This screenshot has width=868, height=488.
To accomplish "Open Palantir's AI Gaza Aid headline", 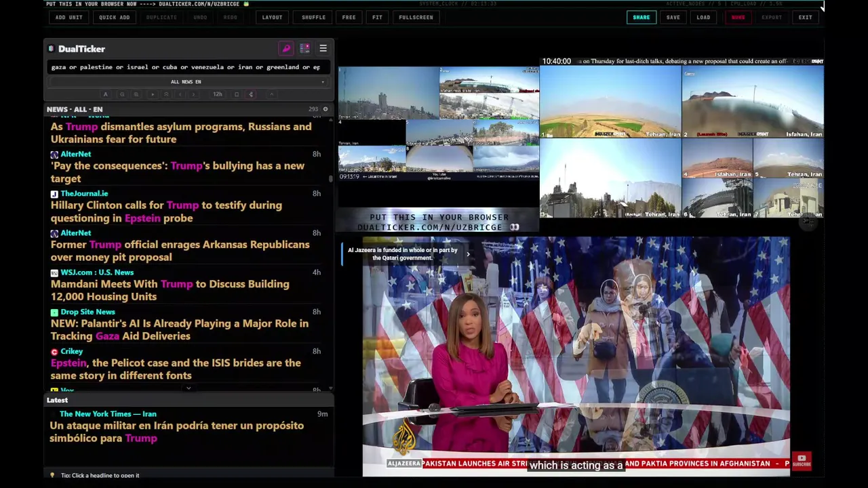I will point(179,329).
